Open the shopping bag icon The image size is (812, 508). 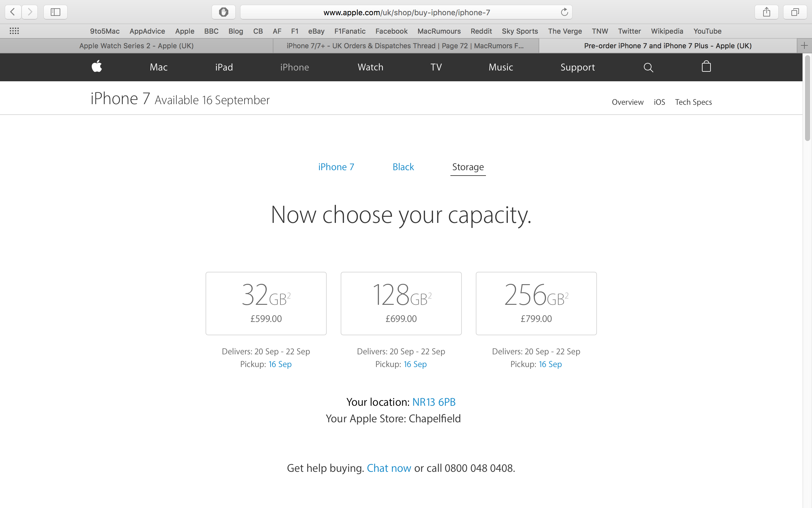(x=706, y=66)
